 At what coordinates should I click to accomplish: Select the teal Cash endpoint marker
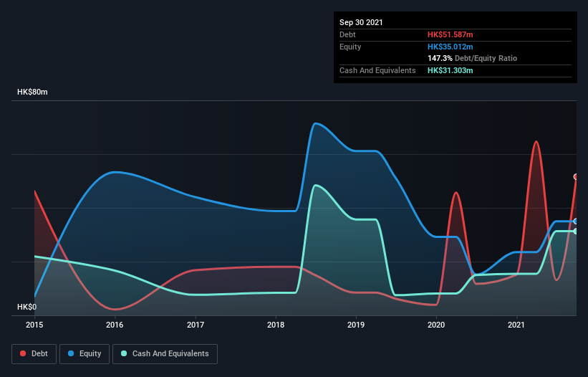click(576, 231)
